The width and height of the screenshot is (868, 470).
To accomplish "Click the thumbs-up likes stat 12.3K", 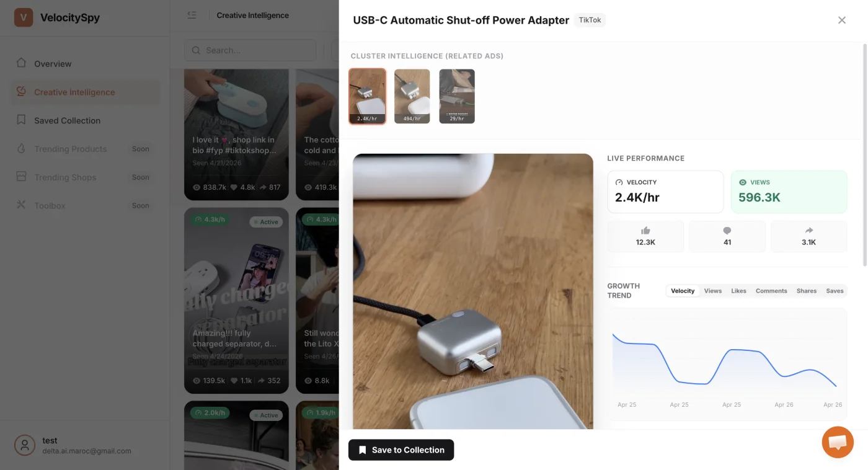I will coord(645,236).
